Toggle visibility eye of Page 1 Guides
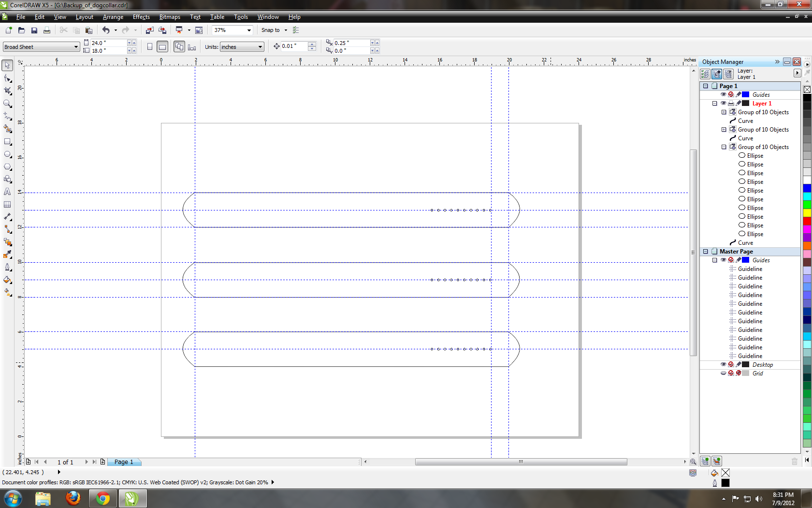 tap(724, 94)
